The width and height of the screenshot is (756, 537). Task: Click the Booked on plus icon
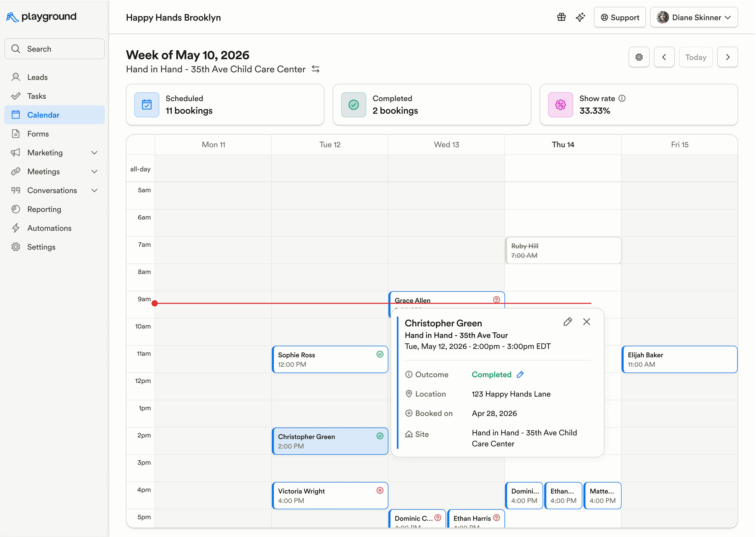pos(409,414)
